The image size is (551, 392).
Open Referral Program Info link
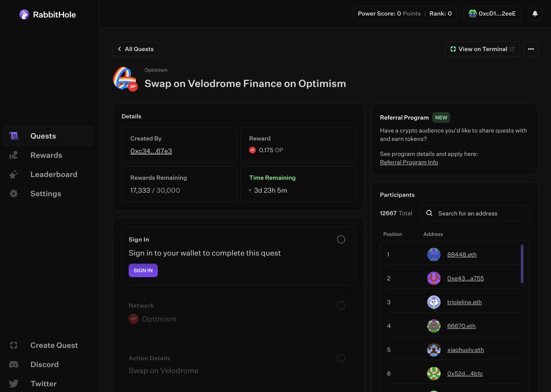tap(409, 162)
